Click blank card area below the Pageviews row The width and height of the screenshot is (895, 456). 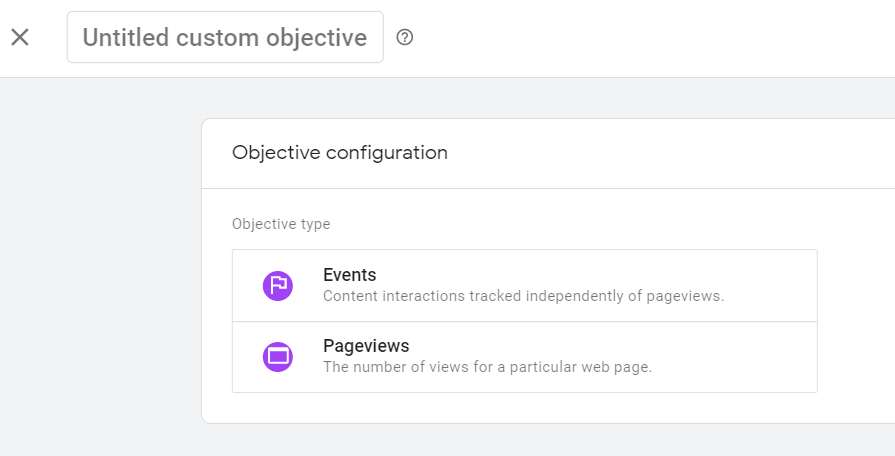524,408
